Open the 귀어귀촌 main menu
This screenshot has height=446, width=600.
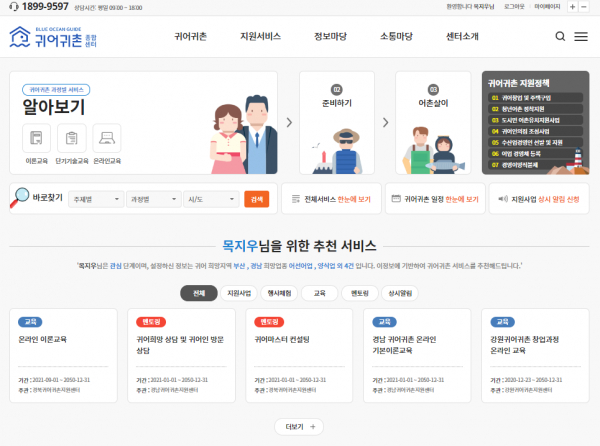tap(191, 36)
